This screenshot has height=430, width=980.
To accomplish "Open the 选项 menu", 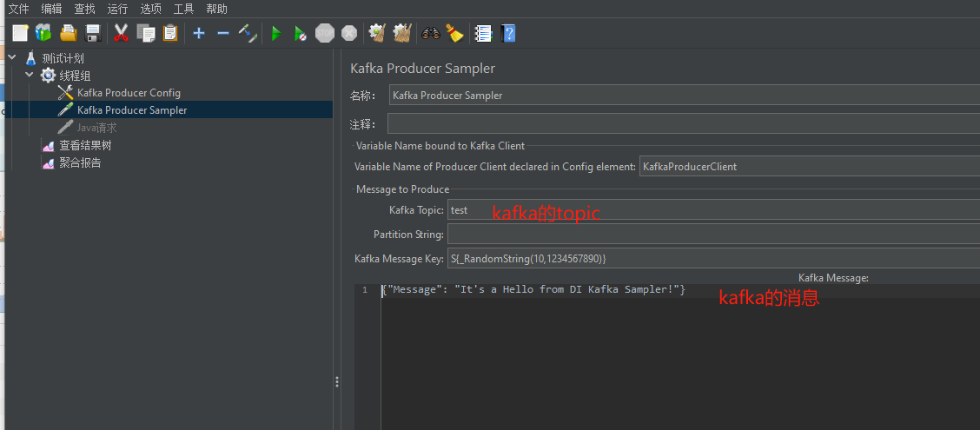I will click(x=150, y=9).
